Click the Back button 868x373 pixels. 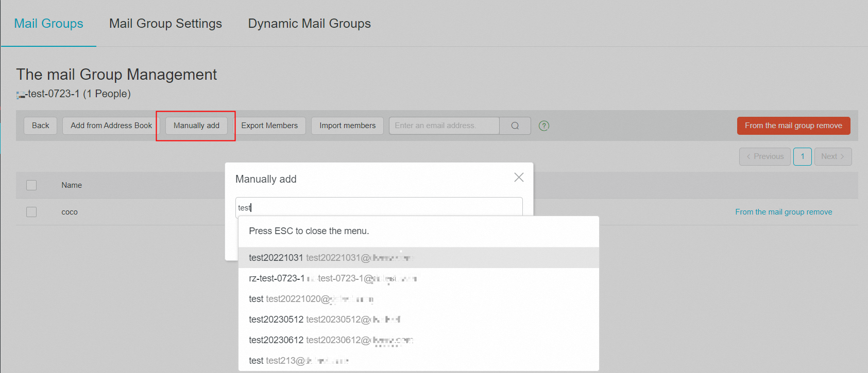click(40, 126)
